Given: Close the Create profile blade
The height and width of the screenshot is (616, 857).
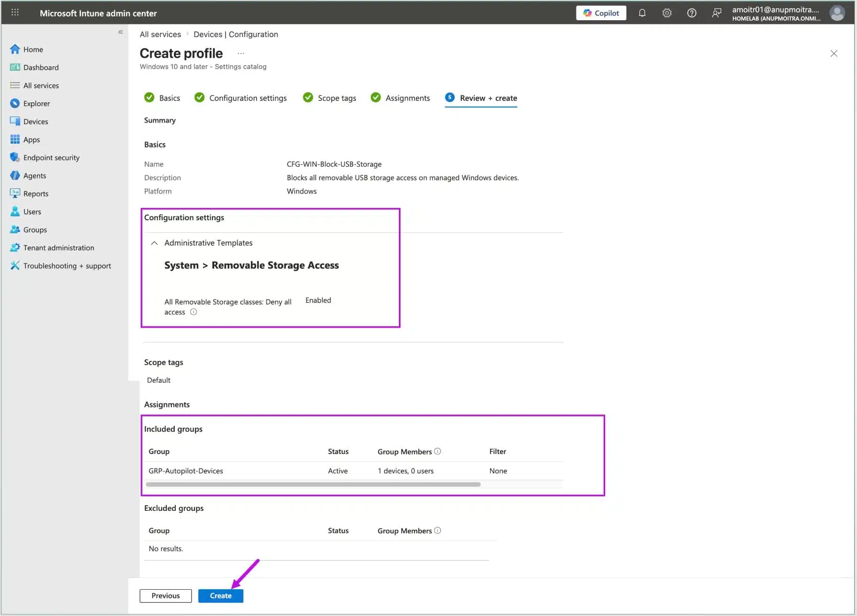Looking at the screenshot, I should (834, 54).
